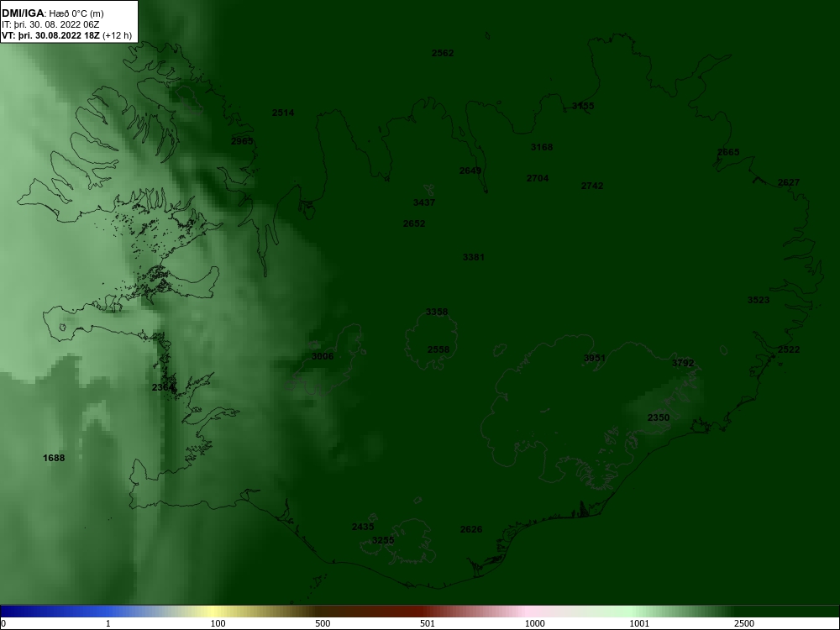Image resolution: width=840 pixels, height=630 pixels.
Task: Click the 3358 value above the glacier
Action: [437, 312]
